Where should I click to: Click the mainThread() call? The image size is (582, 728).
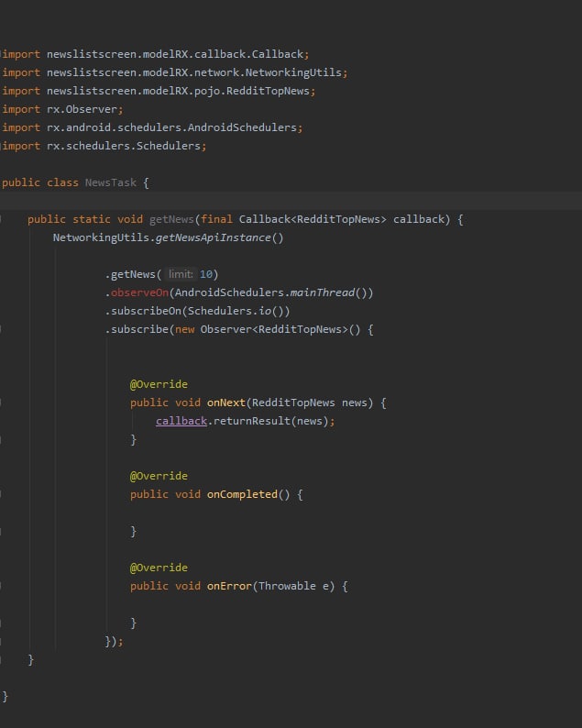(x=329, y=292)
